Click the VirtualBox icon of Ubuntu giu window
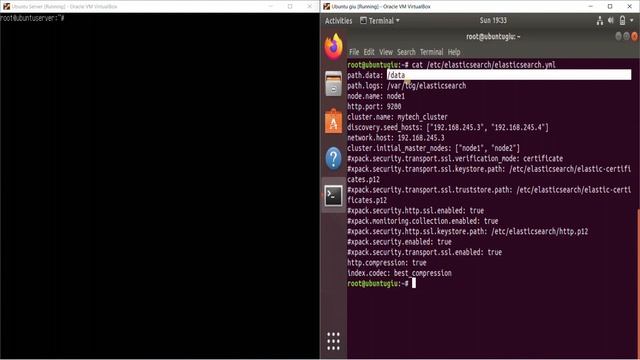This screenshot has width=640, height=360. click(326, 7)
